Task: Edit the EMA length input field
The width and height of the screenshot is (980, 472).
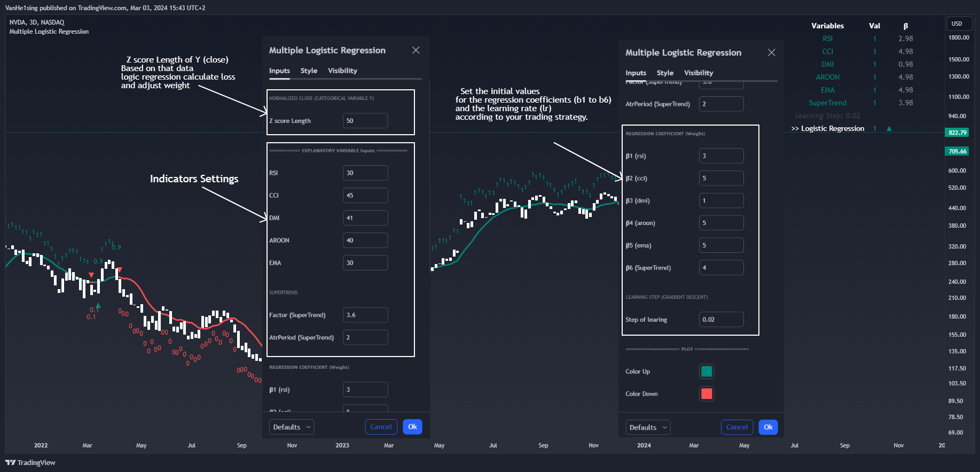Action: pyautogui.click(x=365, y=262)
